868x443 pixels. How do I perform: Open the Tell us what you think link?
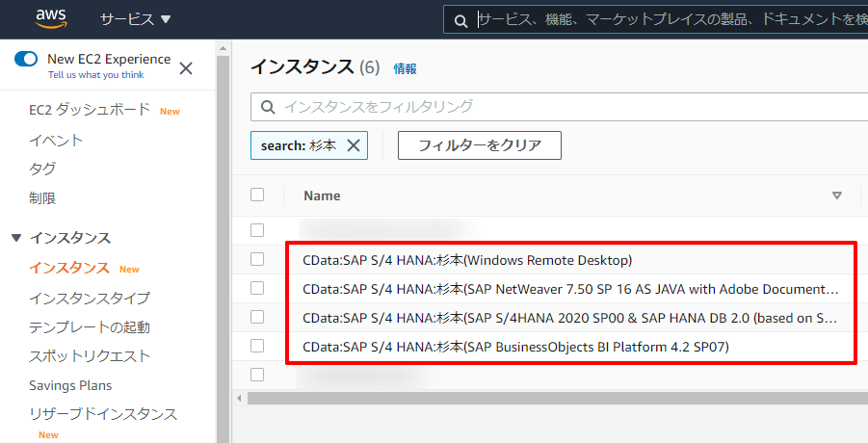coord(95,75)
